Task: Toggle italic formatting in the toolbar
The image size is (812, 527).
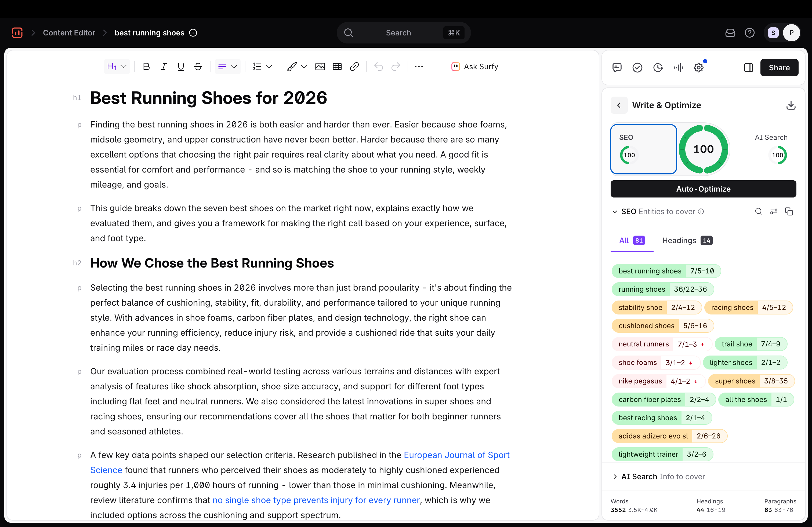Action: (164, 67)
